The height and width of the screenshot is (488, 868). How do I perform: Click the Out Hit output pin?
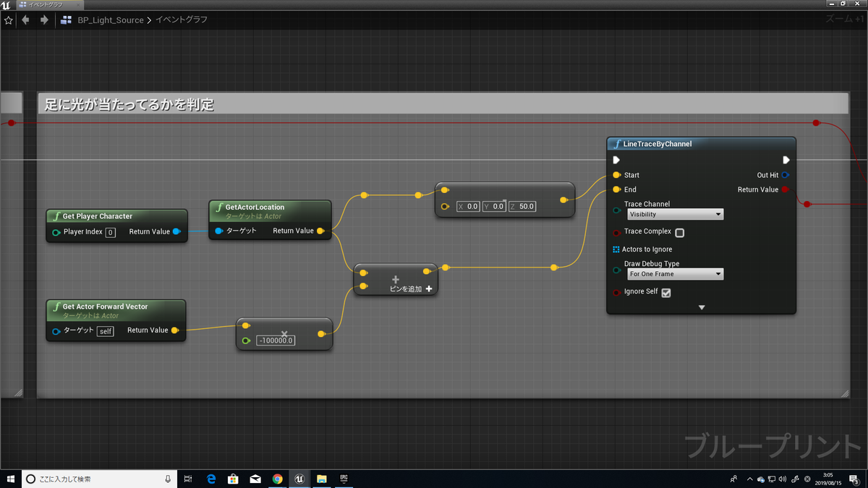click(786, 175)
